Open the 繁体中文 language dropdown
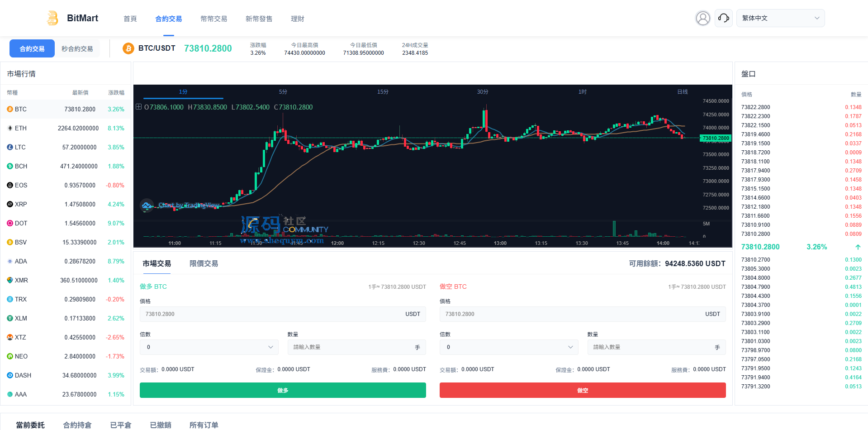The height and width of the screenshot is (430, 868). tap(780, 18)
